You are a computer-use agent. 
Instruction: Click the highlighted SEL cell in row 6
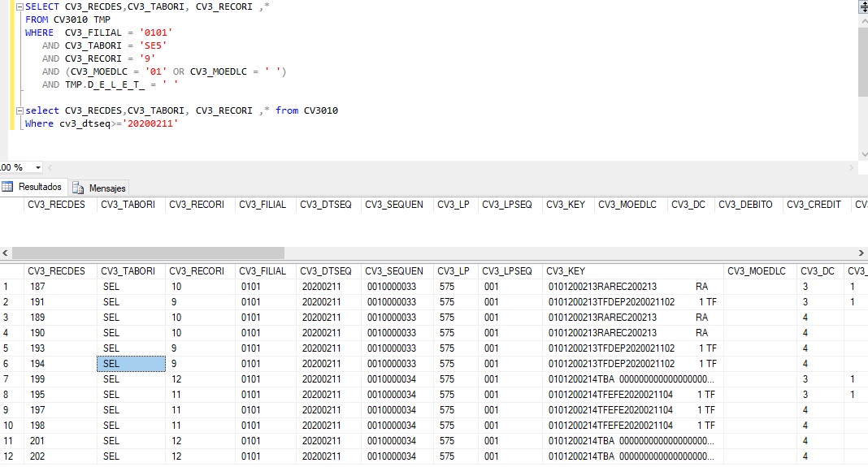[131, 364]
